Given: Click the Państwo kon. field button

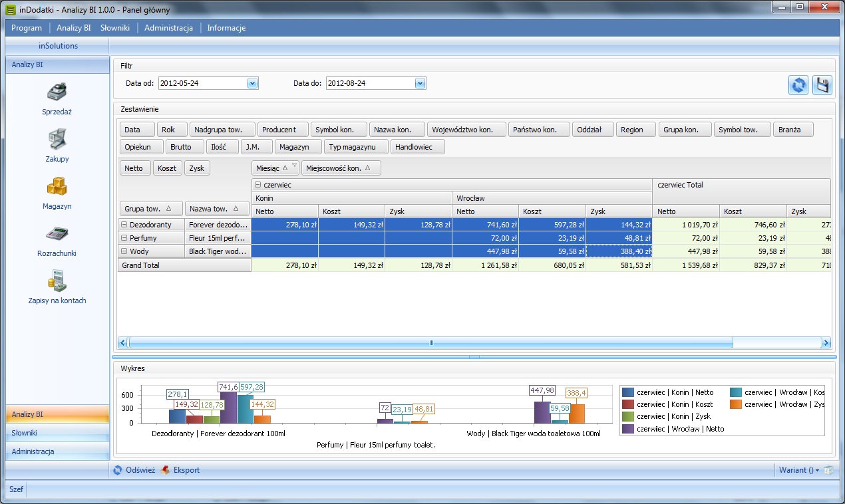Looking at the screenshot, I should pos(539,130).
